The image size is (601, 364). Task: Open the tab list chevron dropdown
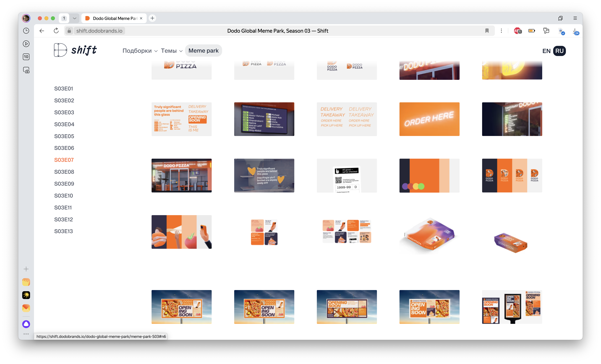tap(74, 18)
